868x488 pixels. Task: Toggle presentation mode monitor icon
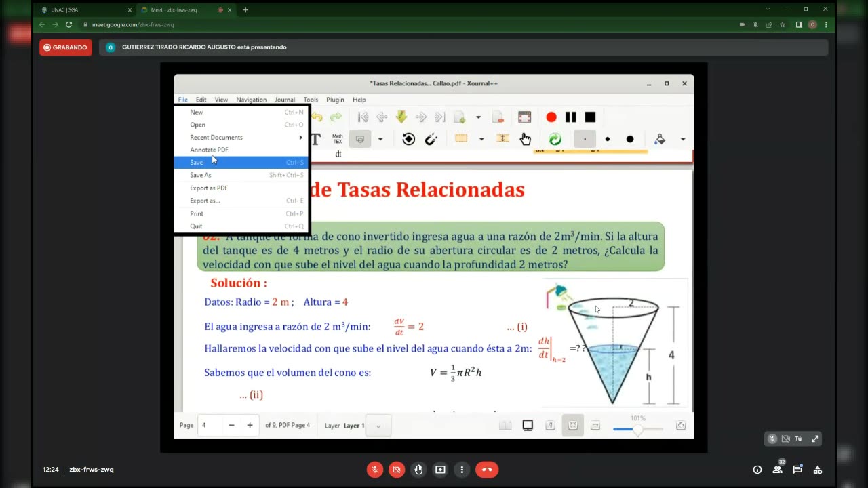click(x=527, y=425)
